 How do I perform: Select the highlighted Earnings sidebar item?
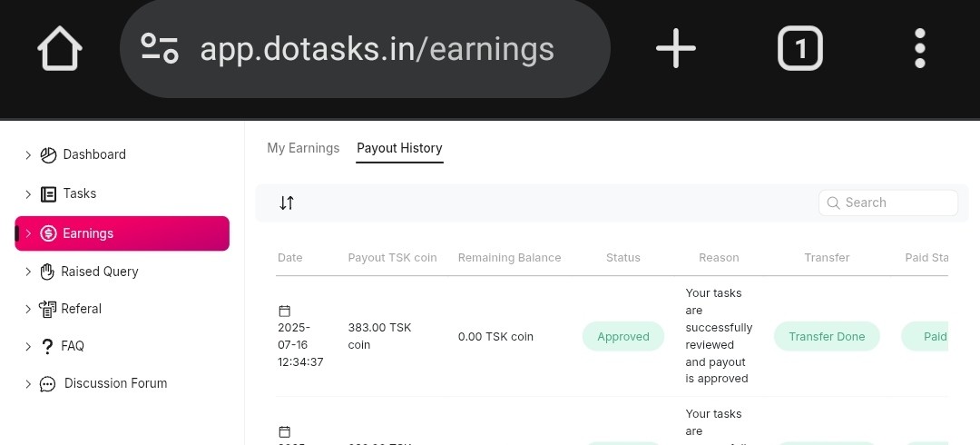pyautogui.click(x=122, y=233)
